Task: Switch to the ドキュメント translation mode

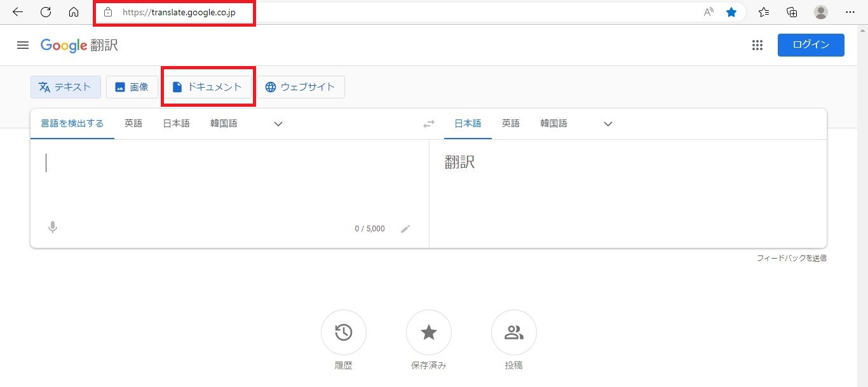Action: pyautogui.click(x=207, y=87)
